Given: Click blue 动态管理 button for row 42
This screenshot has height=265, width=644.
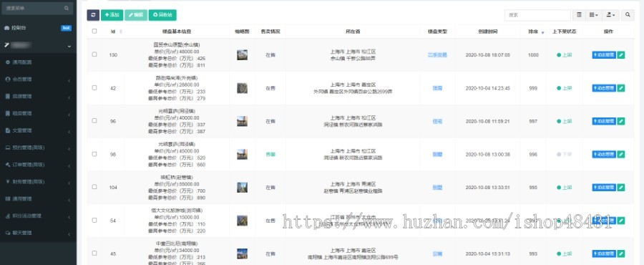Looking at the screenshot, I should click(604, 88).
